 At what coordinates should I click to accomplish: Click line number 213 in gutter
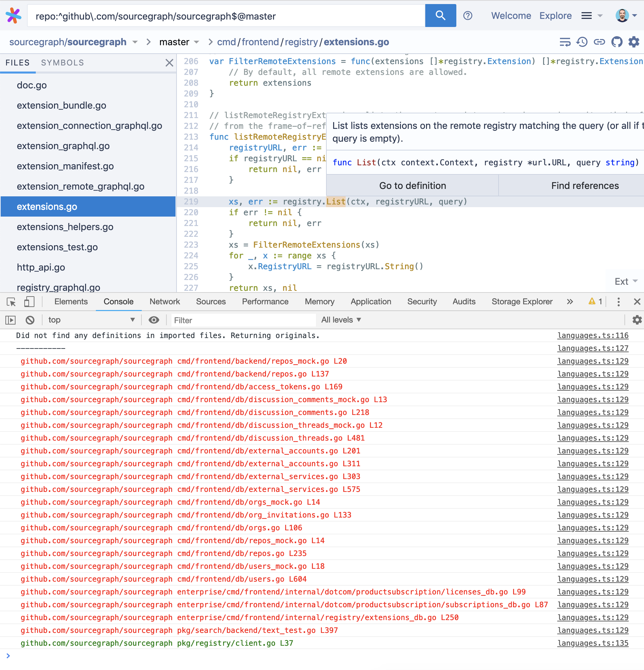tap(191, 137)
